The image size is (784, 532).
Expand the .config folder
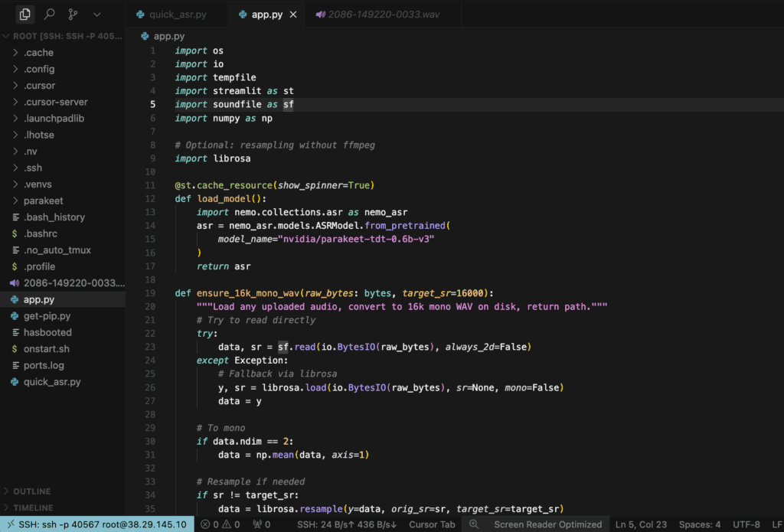tap(63, 69)
